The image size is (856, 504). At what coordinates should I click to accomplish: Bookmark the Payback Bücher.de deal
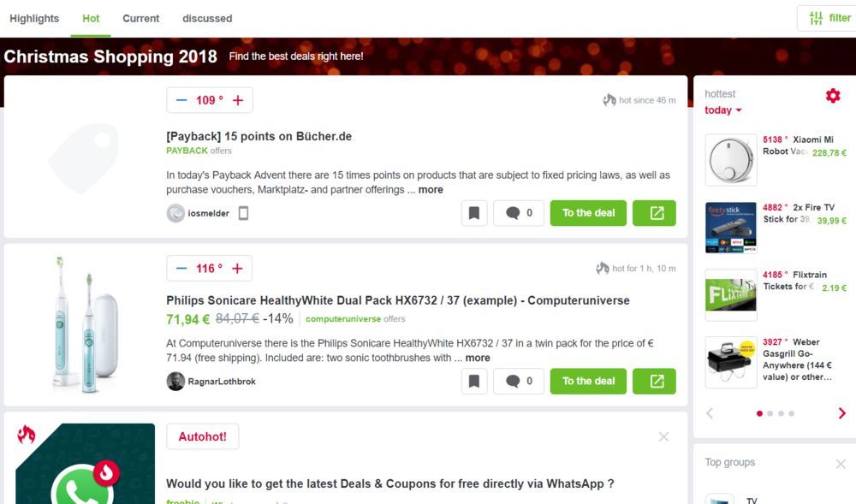[474, 213]
